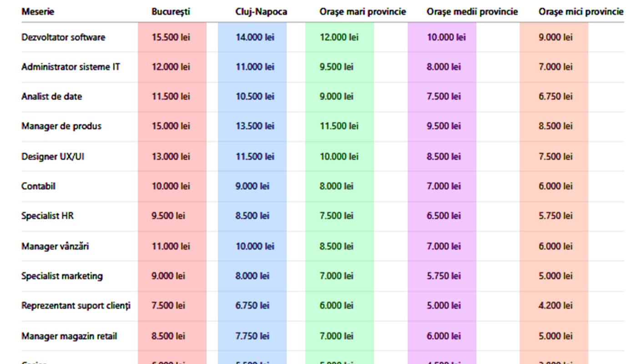The width and height of the screenshot is (637, 364).
Task: Select Cluj-Napoca salary for Manager magazin retail
Action: [x=253, y=336]
